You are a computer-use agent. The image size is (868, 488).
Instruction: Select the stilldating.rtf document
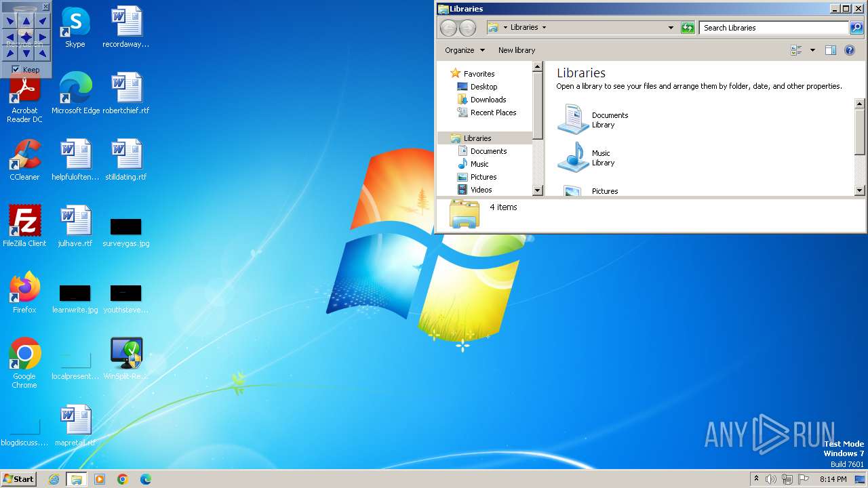click(x=126, y=160)
